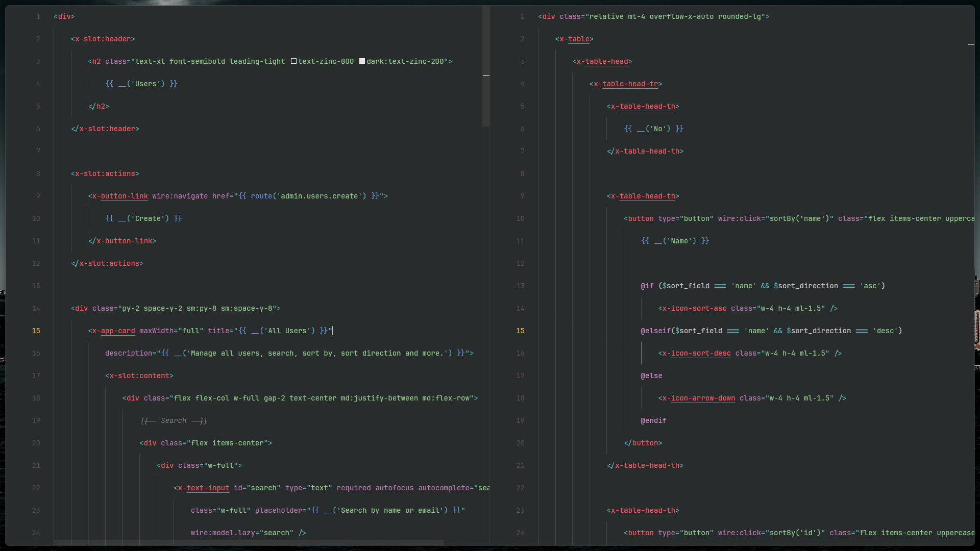Click the left pane vertical scrollbar thumb

[486, 66]
